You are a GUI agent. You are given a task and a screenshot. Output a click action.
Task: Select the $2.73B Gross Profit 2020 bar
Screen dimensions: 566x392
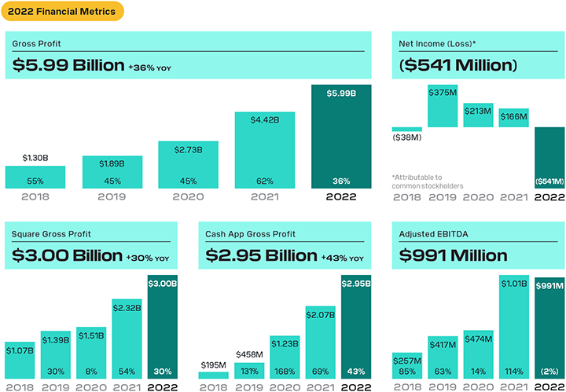tap(189, 165)
